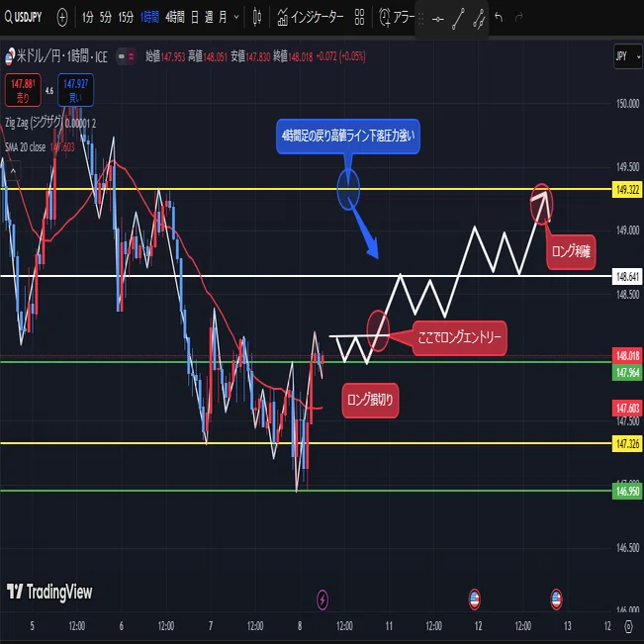Open the JPY currency dropdown
This screenshot has width=644, height=644.
(x=627, y=56)
